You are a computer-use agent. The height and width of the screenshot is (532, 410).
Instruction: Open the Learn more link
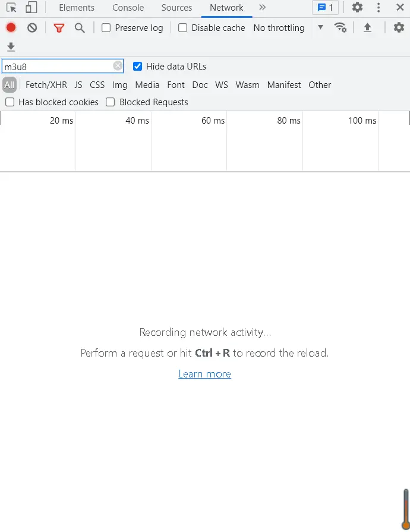205,374
